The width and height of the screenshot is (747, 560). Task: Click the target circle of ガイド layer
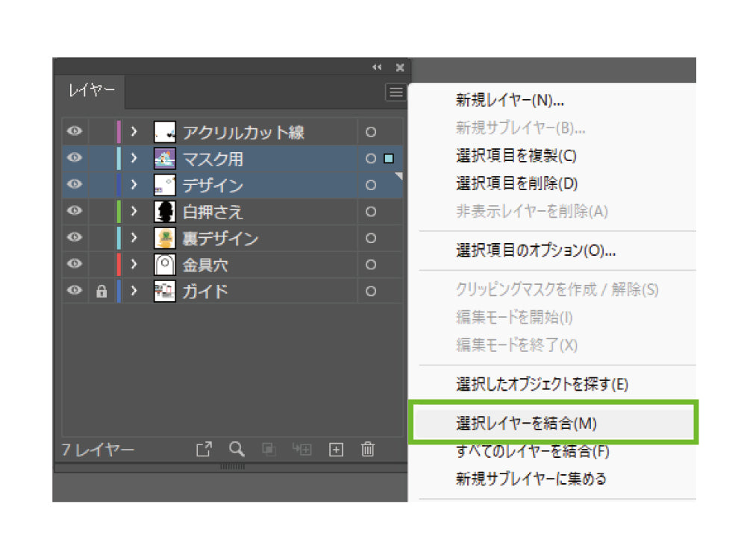pos(371,292)
